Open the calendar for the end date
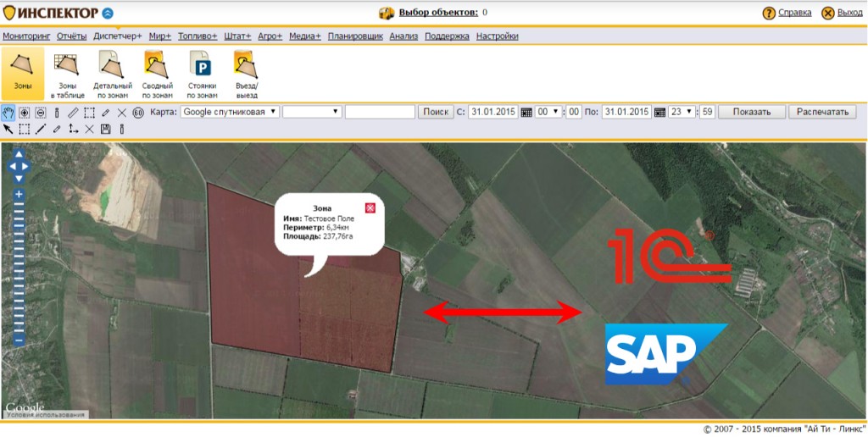Screen dimensions: 868x437 pyautogui.click(x=659, y=113)
